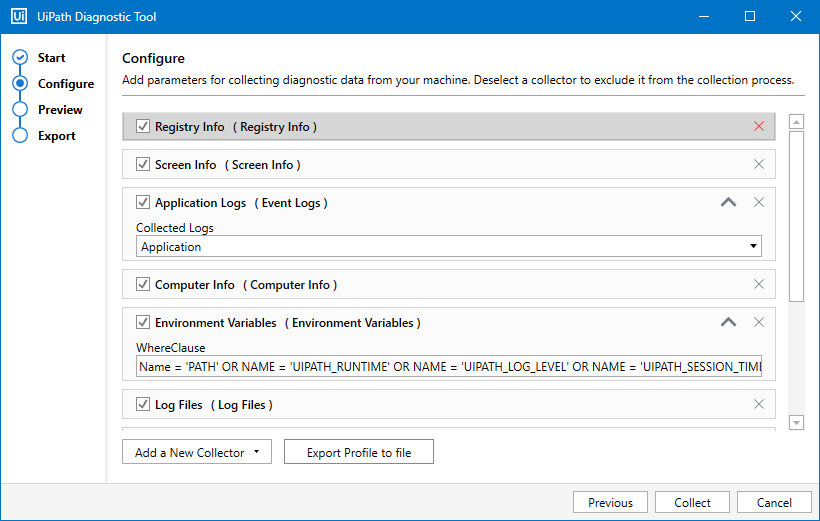Viewport: 820px width, 521px height.
Task: Click the UiPath logo in title bar
Action: coord(18,17)
